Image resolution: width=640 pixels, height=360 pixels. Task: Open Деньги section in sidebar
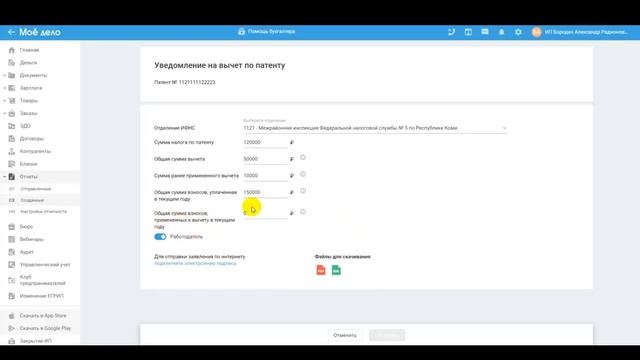pyautogui.click(x=29, y=62)
